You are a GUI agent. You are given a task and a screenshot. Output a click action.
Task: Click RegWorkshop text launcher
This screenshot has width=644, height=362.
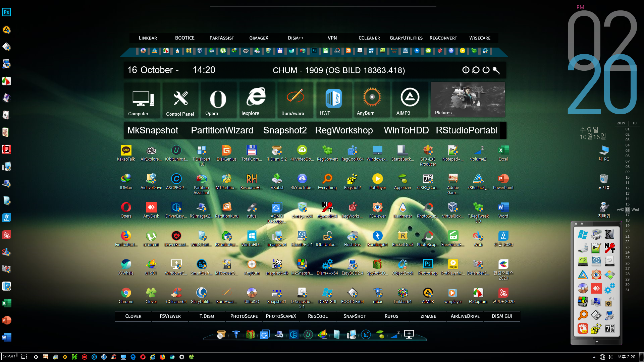pyautogui.click(x=344, y=130)
